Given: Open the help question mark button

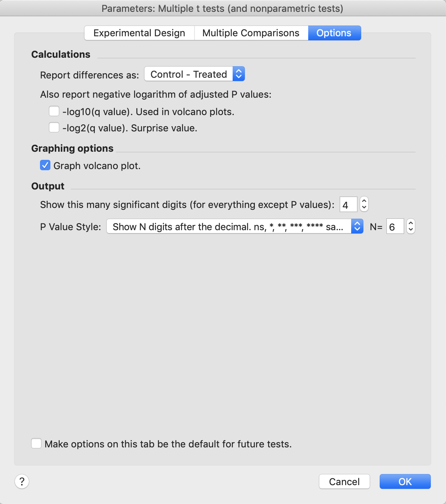Looking at the screenshot, I should (22, 481).
